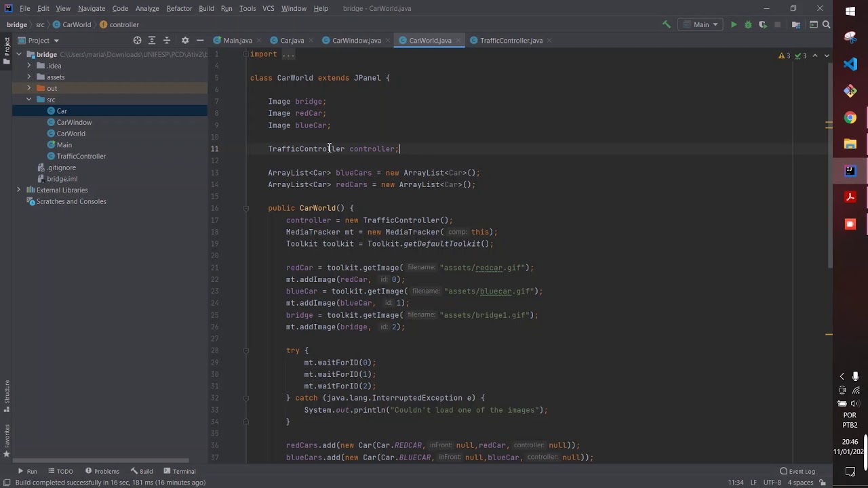Click the warnings count indicator
The image size is (868, 488).
pos(784,56)
